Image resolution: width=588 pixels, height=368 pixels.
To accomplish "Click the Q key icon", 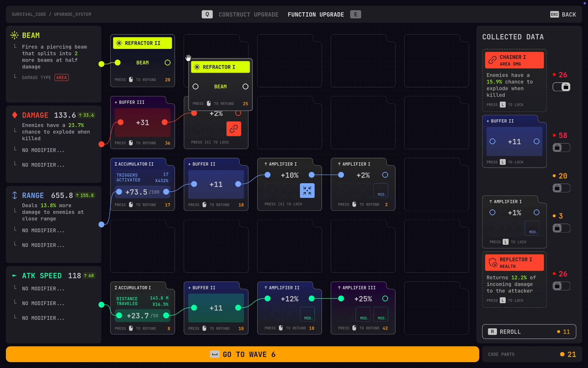I will pos(207,14).
